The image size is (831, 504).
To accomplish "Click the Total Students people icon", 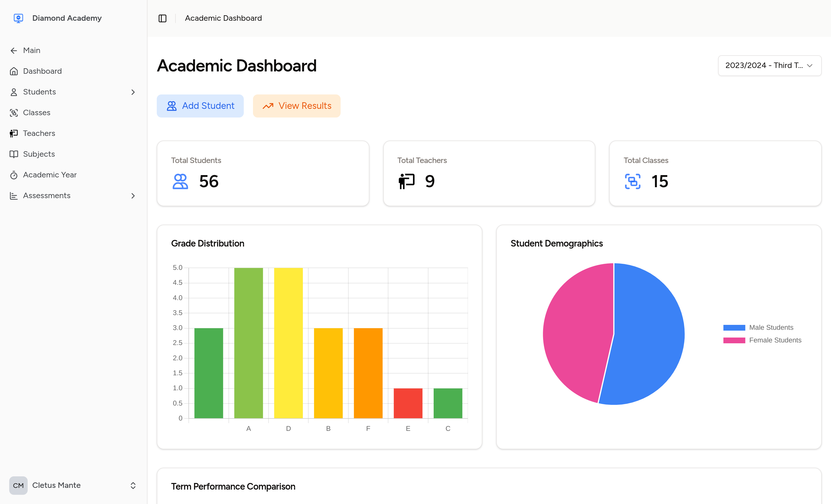I will [180, 181].
